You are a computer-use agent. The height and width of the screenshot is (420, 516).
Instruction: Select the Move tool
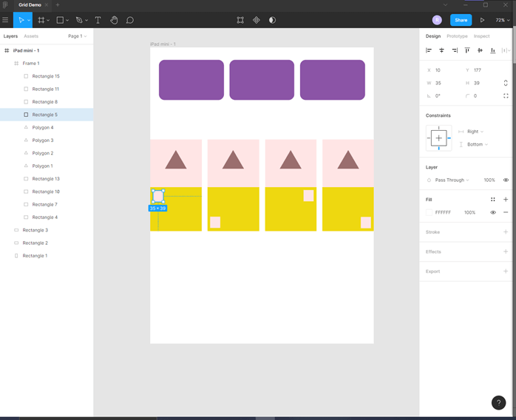pos(21,20)
